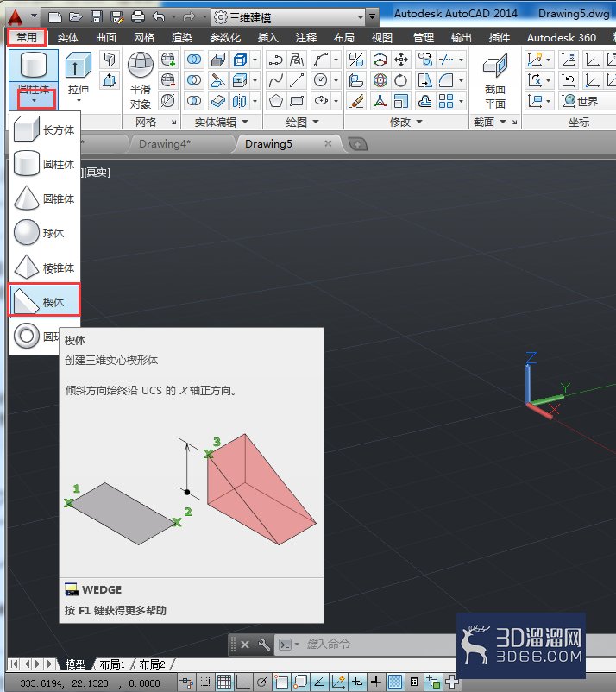Open the 常用 (Home) ribbon tab
This screenshot has width=616, height=692.
27,37
